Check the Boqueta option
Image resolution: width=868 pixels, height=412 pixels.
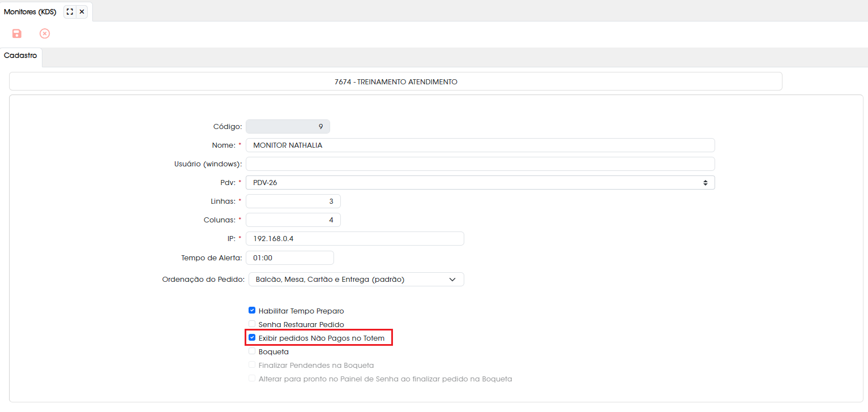(x=252, y=351)
